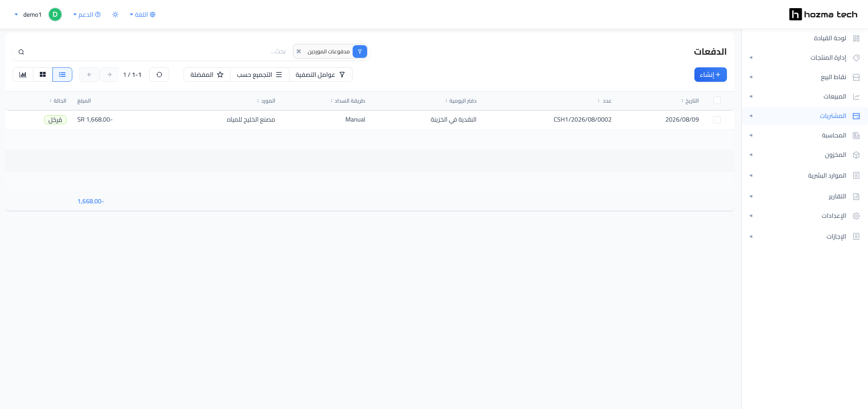Open the الدعم support dropdown
868x409 pixels.
[x=87, y=14]
